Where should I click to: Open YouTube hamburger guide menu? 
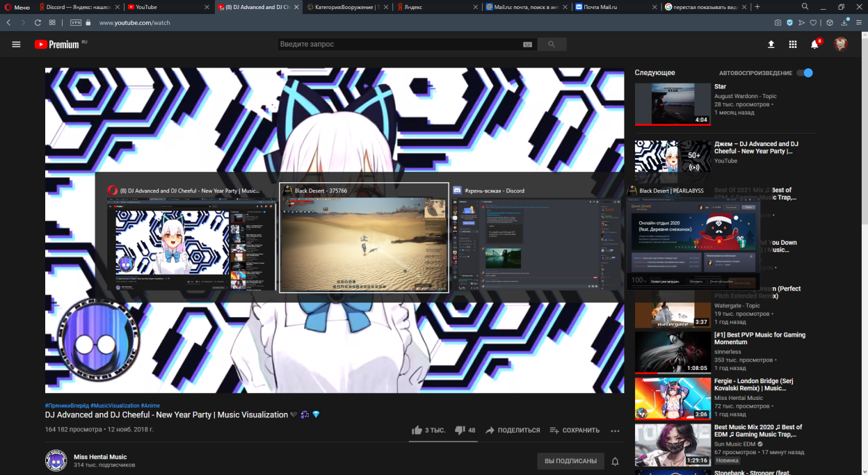click(16, 44)
